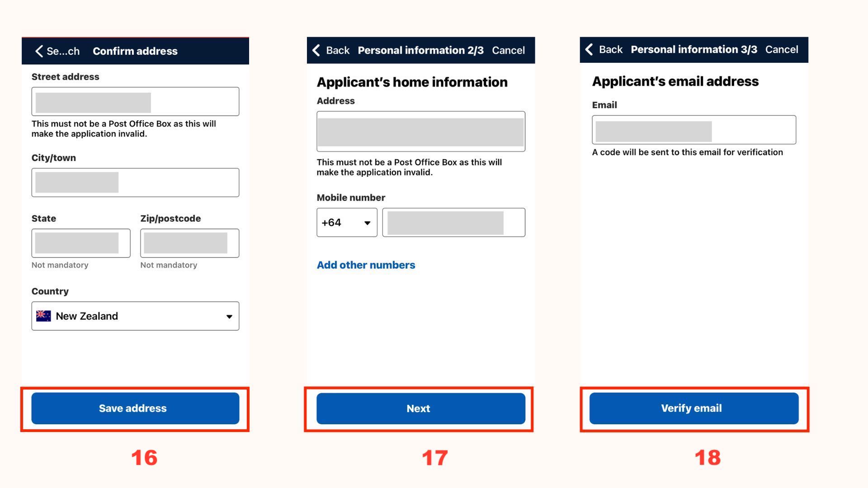Click the Street address input field
The image size is (868, 488).
tap(135, 102)
